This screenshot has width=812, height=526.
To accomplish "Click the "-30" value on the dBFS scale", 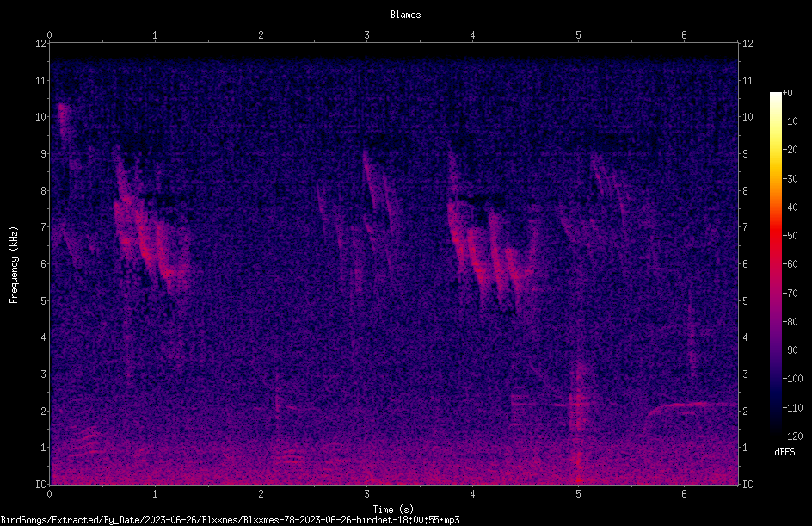I will click(790, 179).
